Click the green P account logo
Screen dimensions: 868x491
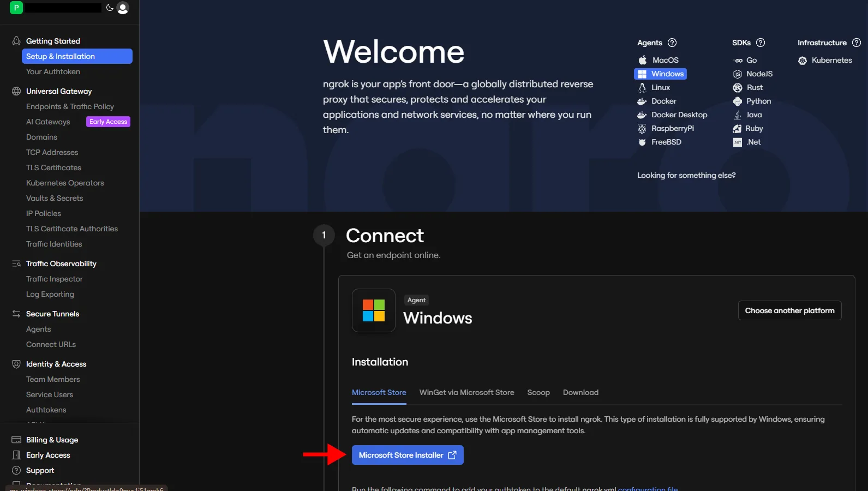pos(16,8)
